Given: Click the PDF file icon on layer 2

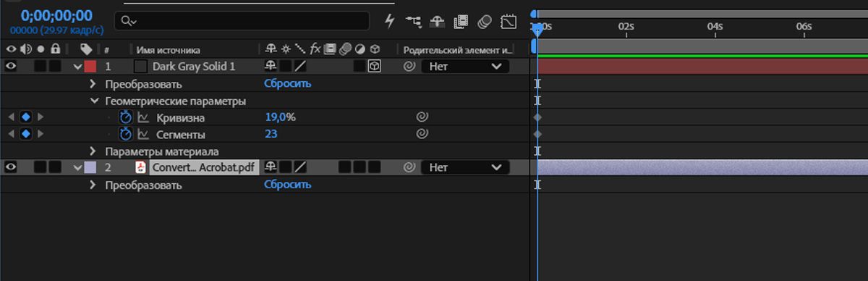Looking at the screenshot, I should pos(141,167).
